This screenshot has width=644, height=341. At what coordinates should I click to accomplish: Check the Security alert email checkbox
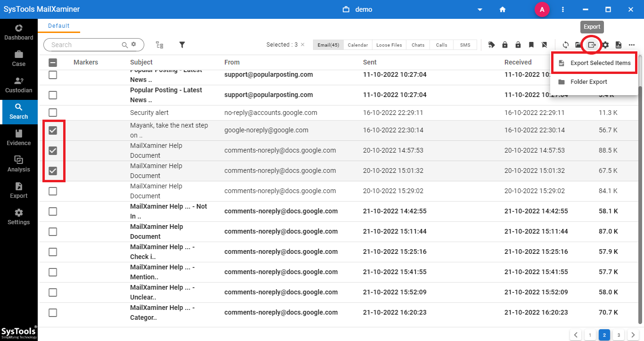(x=53, y=113)
